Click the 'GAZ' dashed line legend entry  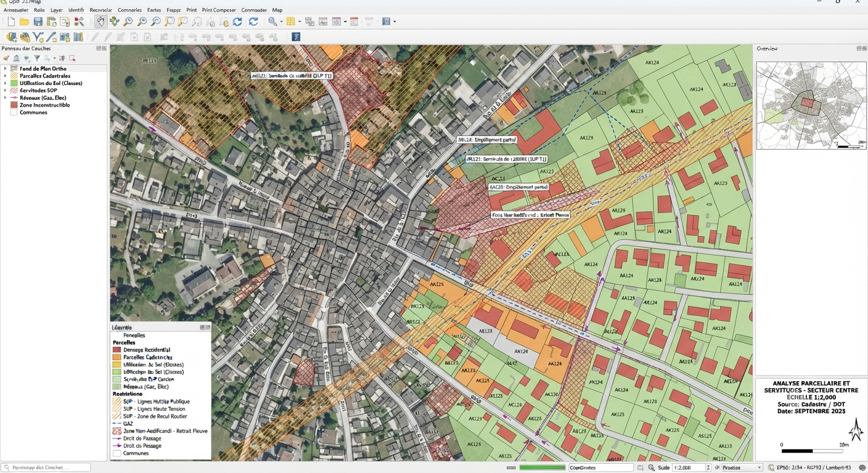click(128, 424)
